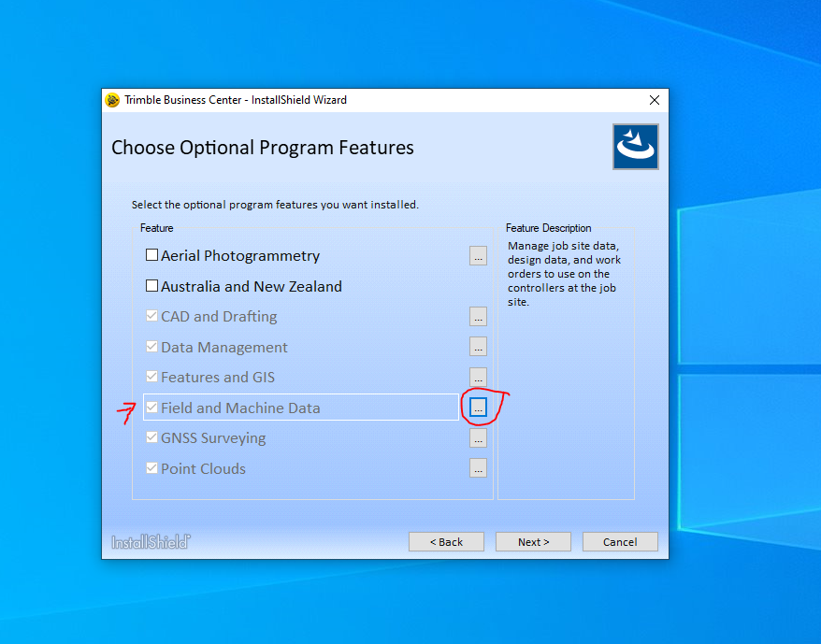Image resolution: width=821 pixels, height=644 pixels.
Task: Open the ellipsis button for CAD and Drafting
Action: 478,317
